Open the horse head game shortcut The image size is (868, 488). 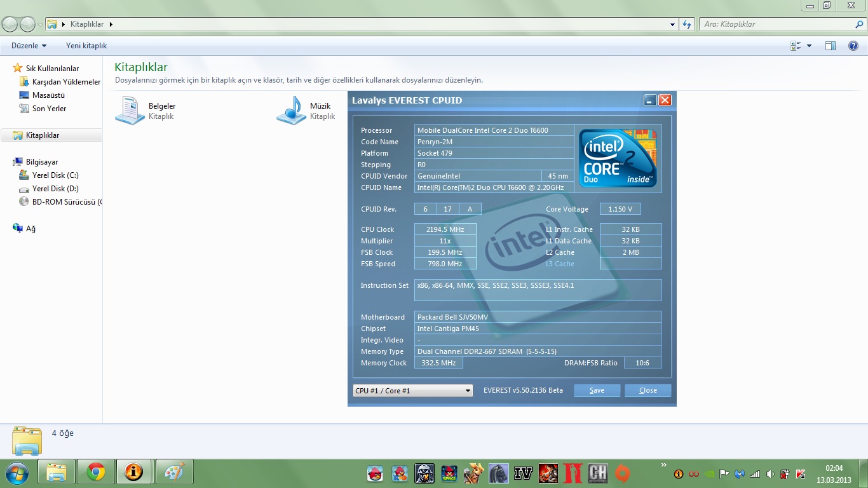click(498, 473)
